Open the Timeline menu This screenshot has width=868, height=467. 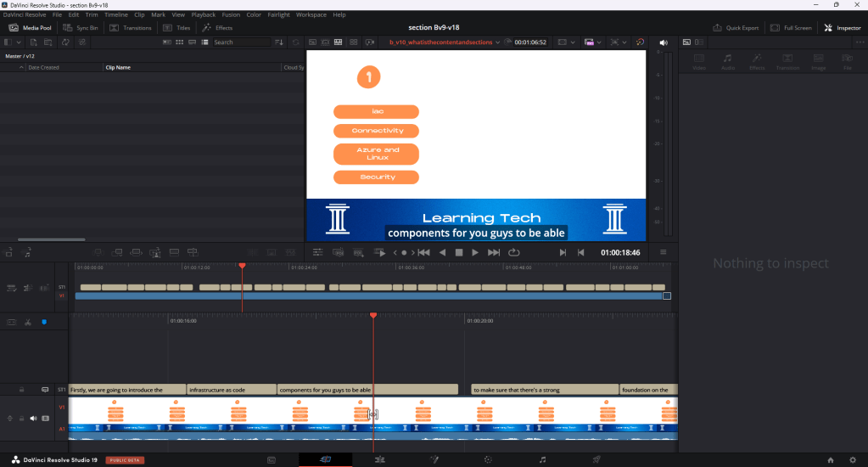coord(115,15)
